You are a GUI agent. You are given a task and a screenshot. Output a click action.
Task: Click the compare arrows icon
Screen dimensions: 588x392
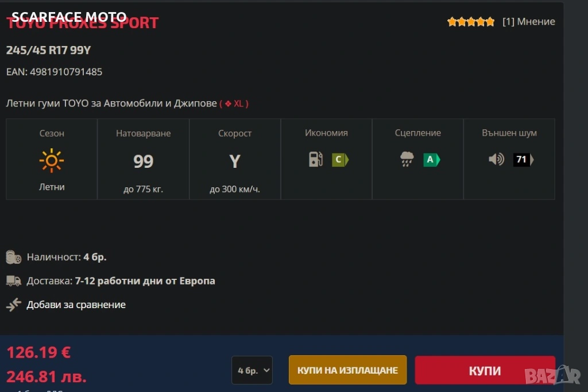click(x=14, y=305)
